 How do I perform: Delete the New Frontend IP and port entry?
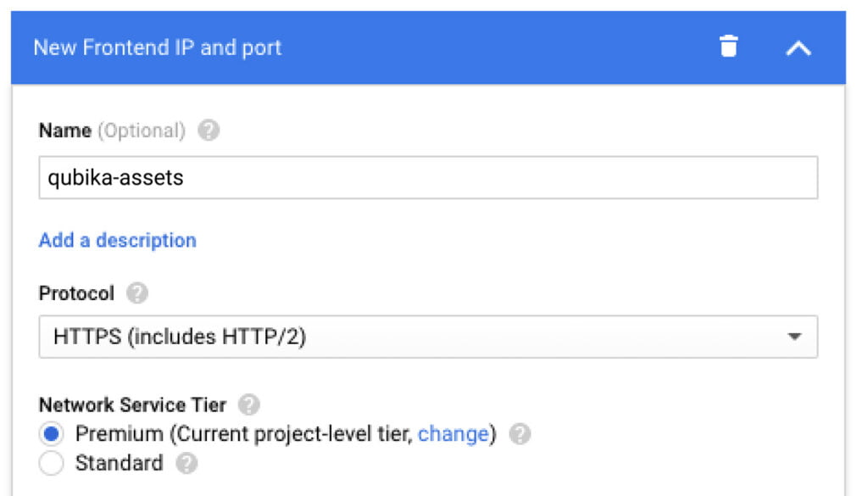(x=731, y=47)
